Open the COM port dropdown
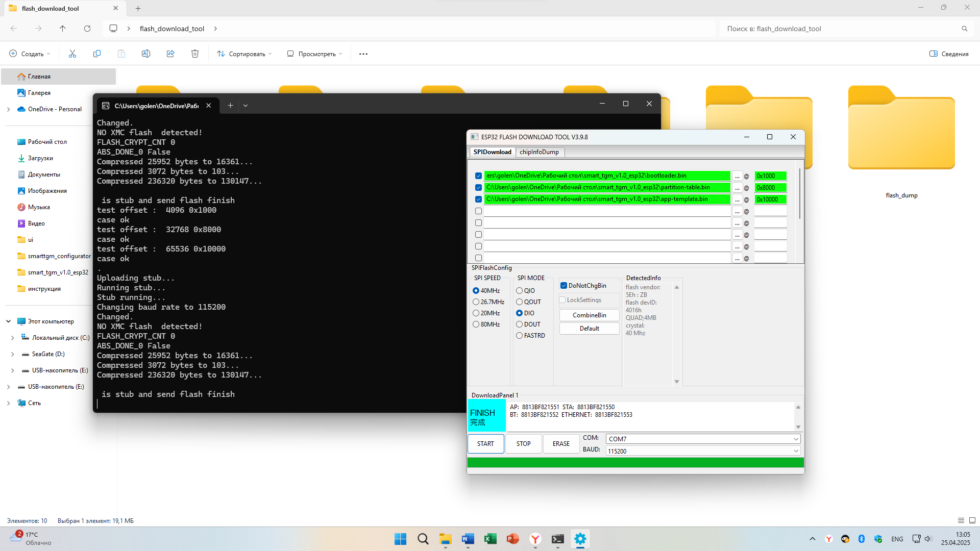 coord(796,439)
